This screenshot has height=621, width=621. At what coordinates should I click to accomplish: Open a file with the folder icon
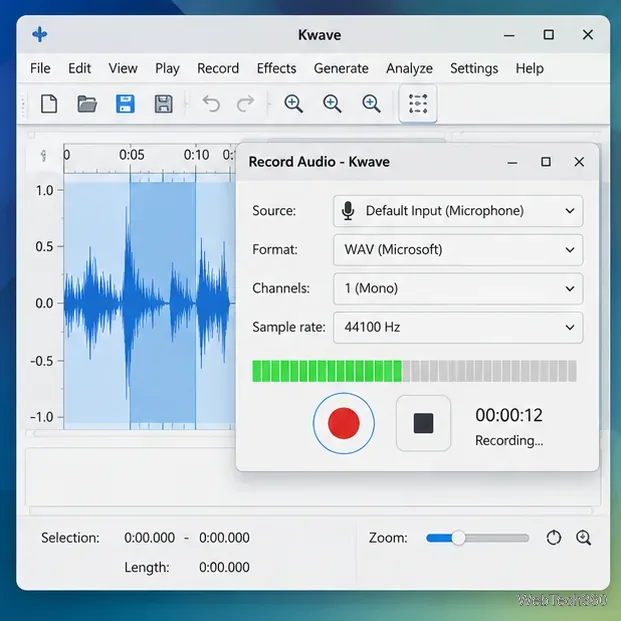(x=87, y=104)
